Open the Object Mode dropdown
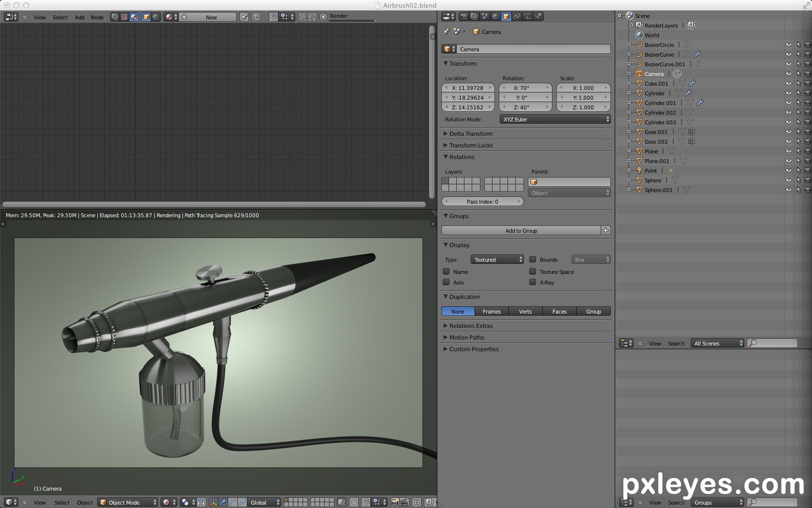 tap(128, 502)
